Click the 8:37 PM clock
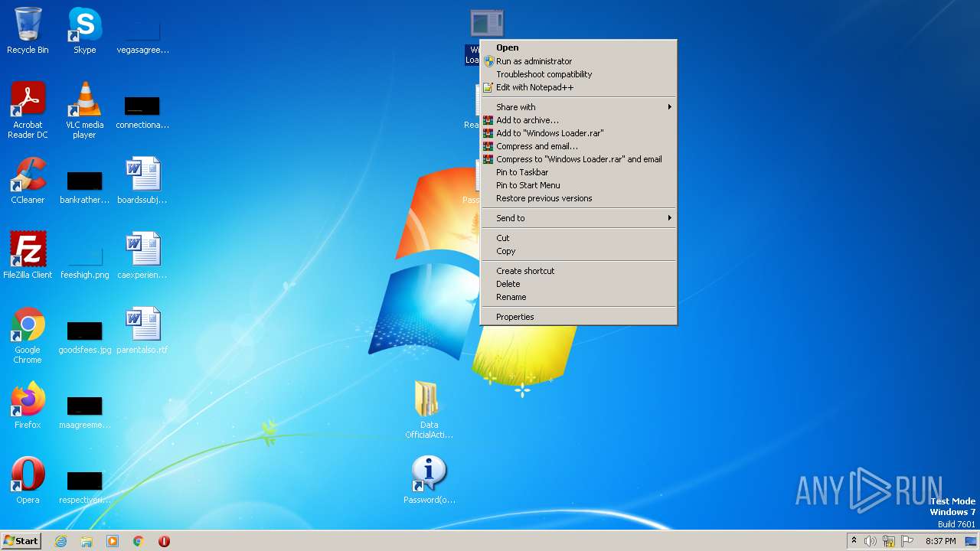This screenshot has height=551, width=980. 940,541
